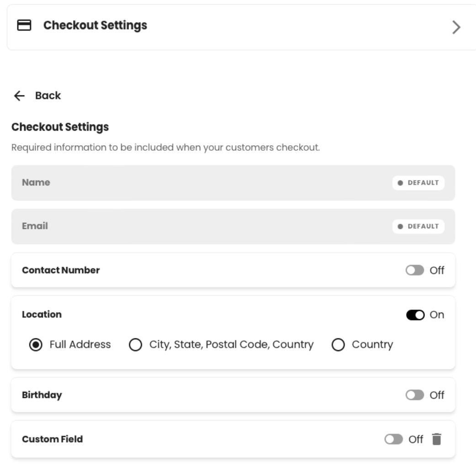Open the Checkout Settings header panel
This screenshot has height=464, width=476.
coord(241,27)
